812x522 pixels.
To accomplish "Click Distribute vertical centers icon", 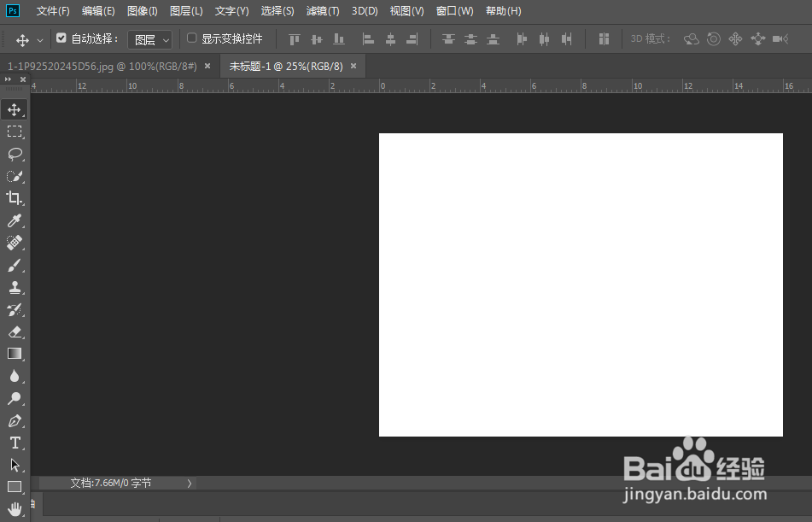I will [470, 39].
